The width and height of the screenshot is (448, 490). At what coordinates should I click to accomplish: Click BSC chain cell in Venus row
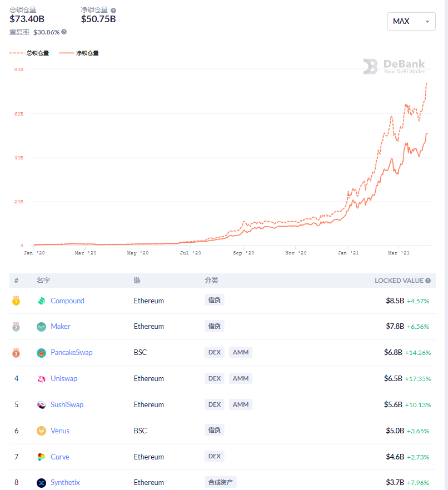[x=140, y=431]
